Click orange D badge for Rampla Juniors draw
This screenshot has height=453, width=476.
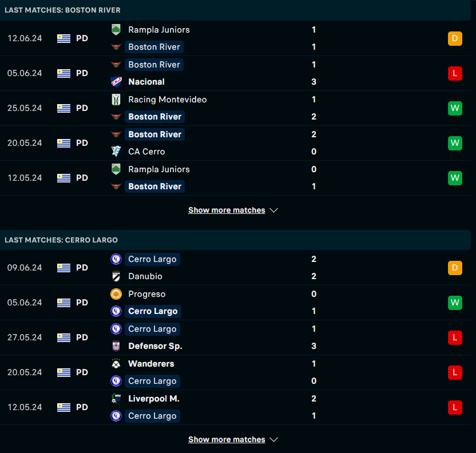tap(455, 38)
